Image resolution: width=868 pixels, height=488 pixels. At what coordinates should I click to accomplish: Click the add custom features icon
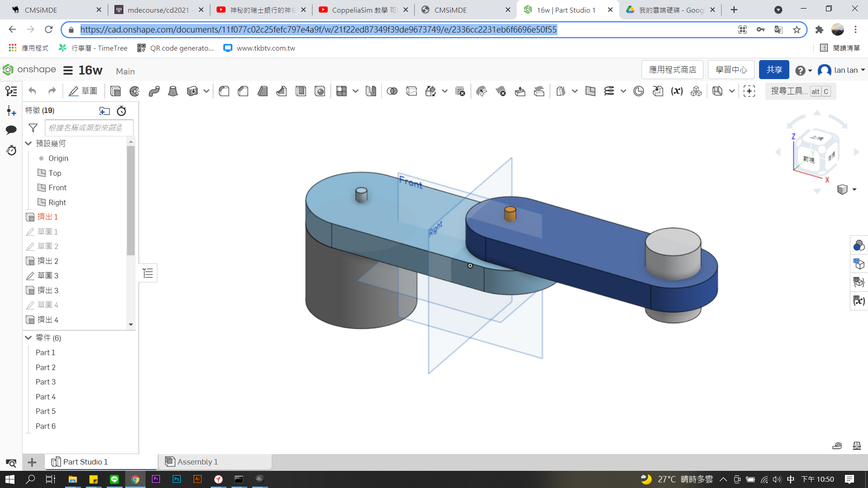pos(749,91)
